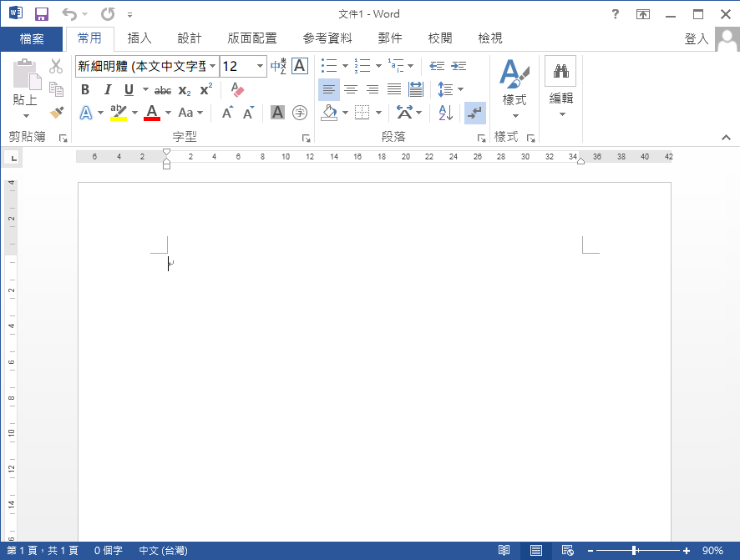Apply character shading (gray A)
The width and height of the screenshot is (740, 560).
(x=277, y=112)
